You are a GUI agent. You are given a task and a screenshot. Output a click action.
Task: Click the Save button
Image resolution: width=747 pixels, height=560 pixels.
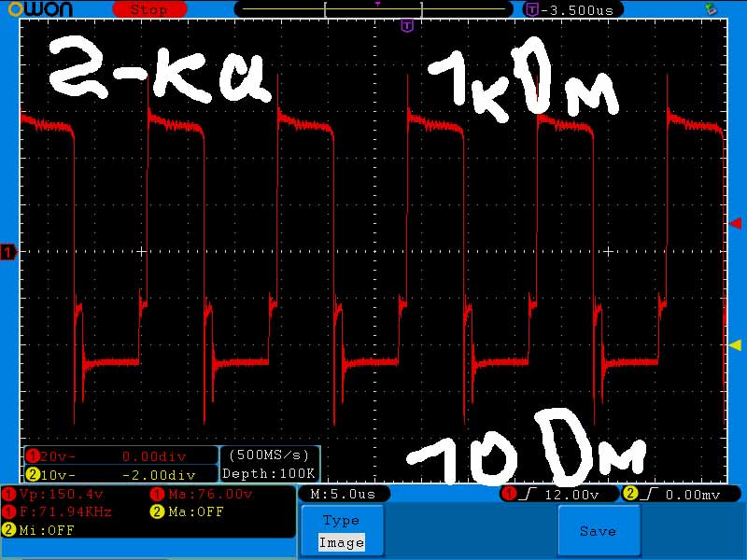pyautogui.click(x=599, y=531)
